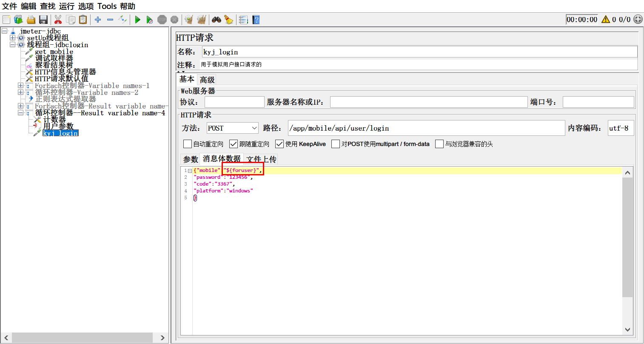644x344 pixels.
Task: Click the Toggle eyedropper toolbar icon
Action: click(123, 20)
